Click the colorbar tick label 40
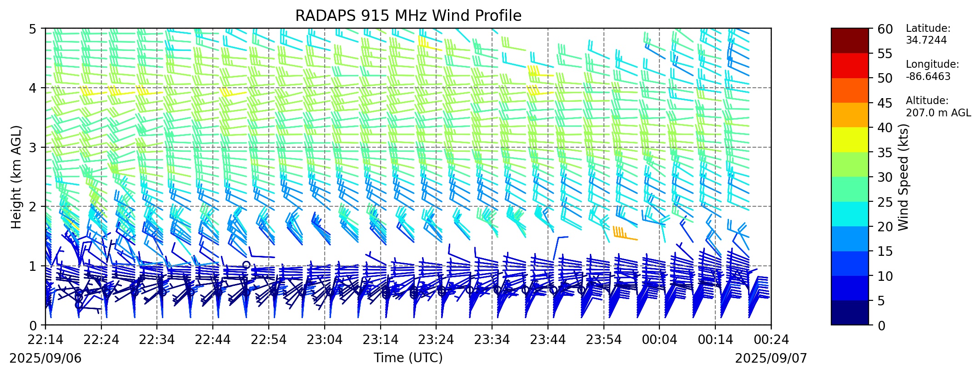The width and height of the screenshot is (980, 374). pos(885,128)
